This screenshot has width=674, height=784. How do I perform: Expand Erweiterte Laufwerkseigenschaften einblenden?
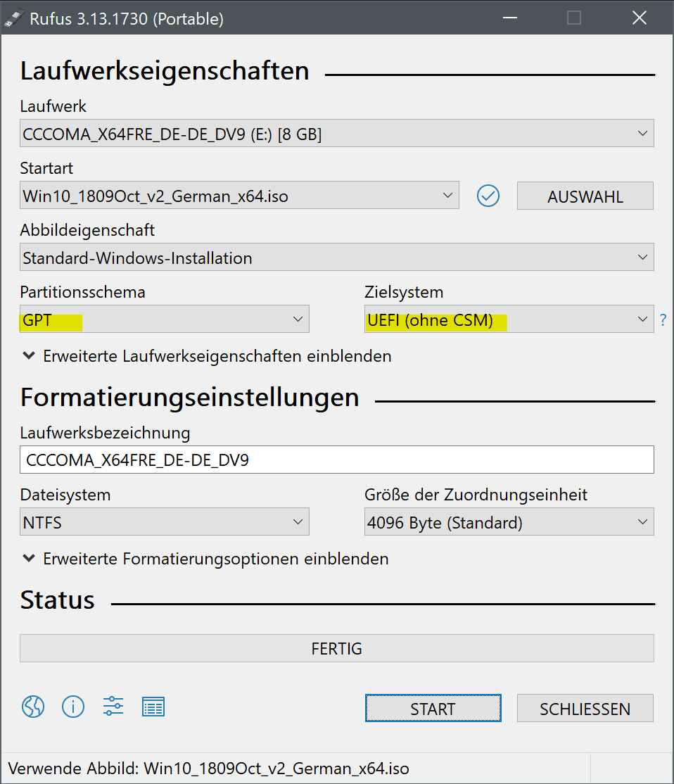click(x=207, y=356)
